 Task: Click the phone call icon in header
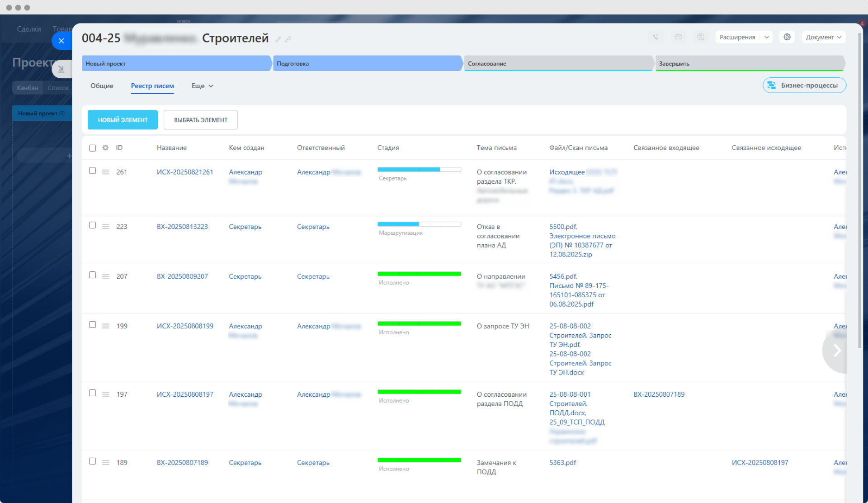pos(656,37)
